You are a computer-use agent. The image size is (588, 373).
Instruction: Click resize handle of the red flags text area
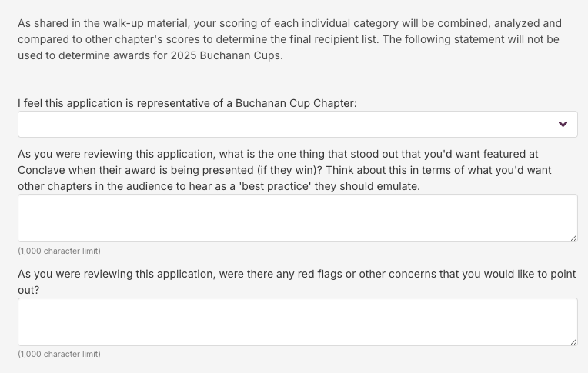click(x=573, y=341)
